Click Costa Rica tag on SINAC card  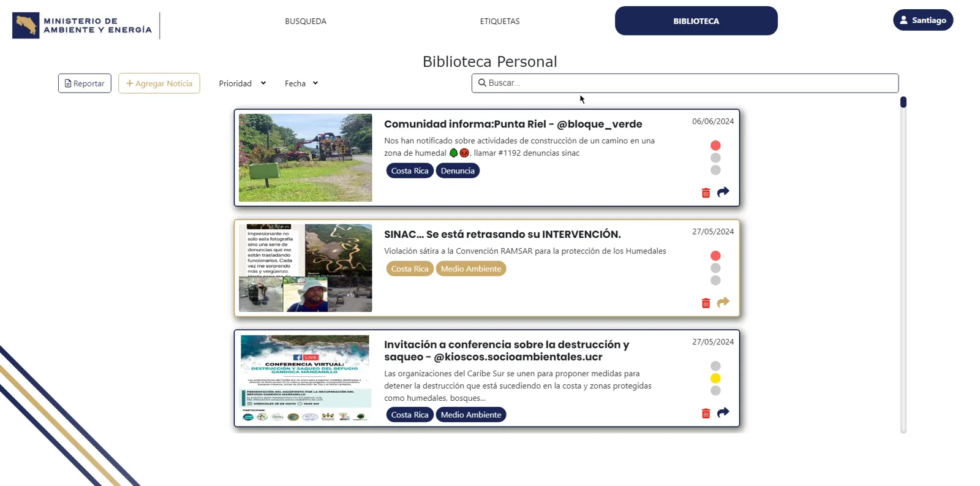point(410,269)
